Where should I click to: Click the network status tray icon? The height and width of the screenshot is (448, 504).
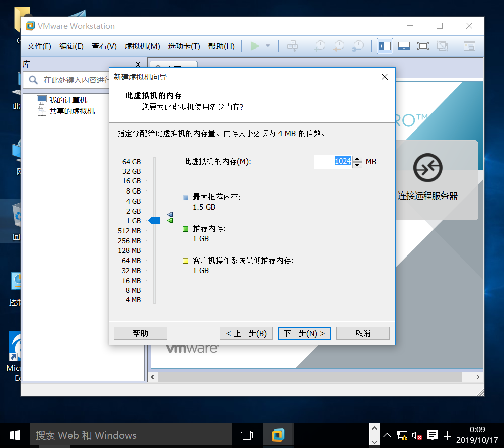(x=402, y=435)
